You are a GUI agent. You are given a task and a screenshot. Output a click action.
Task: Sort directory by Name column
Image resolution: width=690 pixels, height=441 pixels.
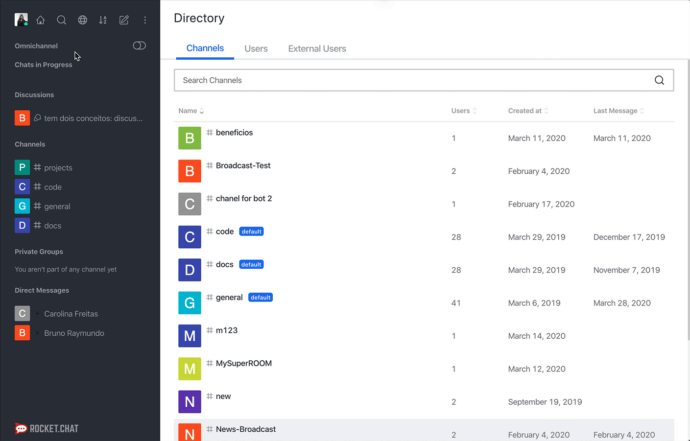pos(191,111)
